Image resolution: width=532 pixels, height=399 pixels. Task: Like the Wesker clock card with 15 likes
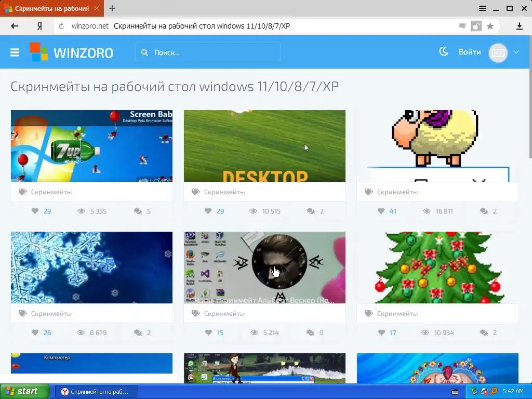coord(208,332)
